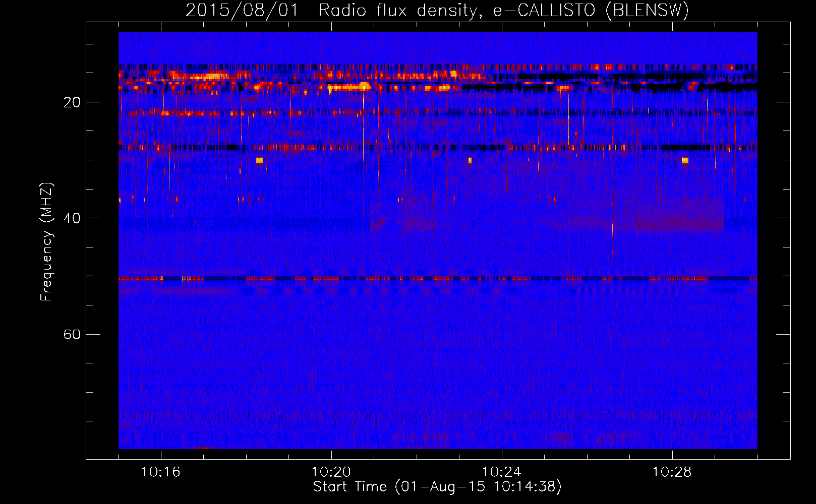Click the 10:20 time axis label
The image size is (816, 504).
pos(331,472)
